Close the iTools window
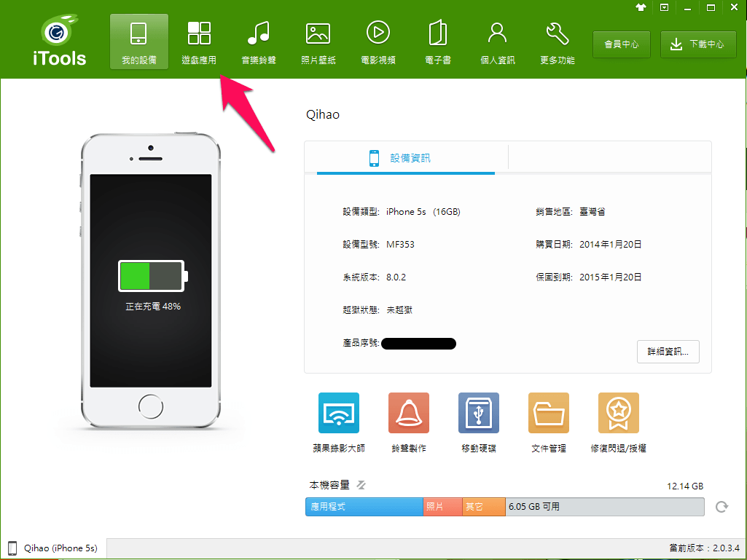Image resolution: width=747 pixels, height=560 pixels. tap(734, 7)
